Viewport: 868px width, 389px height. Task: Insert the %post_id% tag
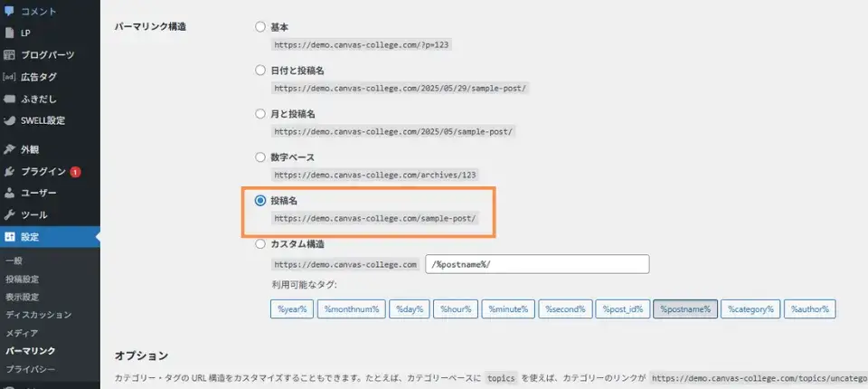click(x=623, y=309)
